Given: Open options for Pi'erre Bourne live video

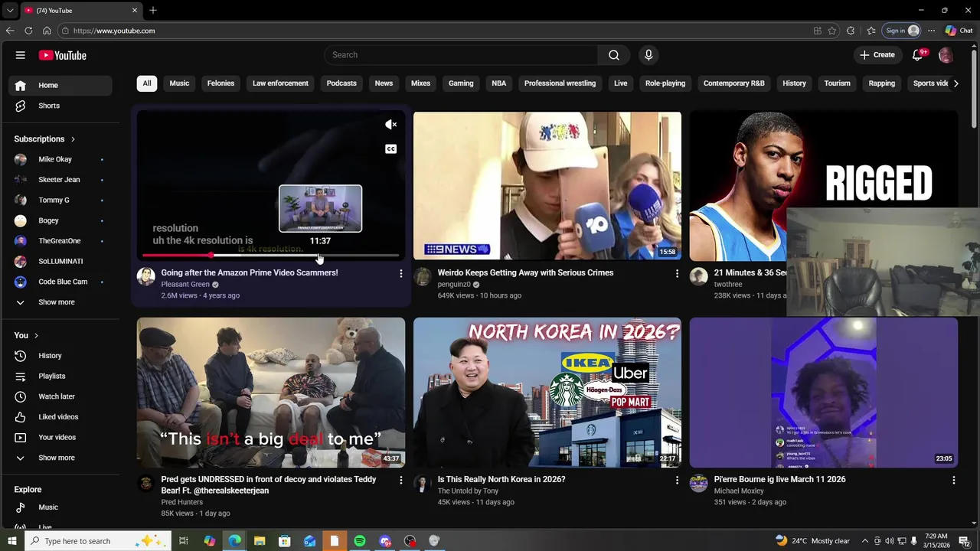Looking at the screenshot, I should point(953,480).
